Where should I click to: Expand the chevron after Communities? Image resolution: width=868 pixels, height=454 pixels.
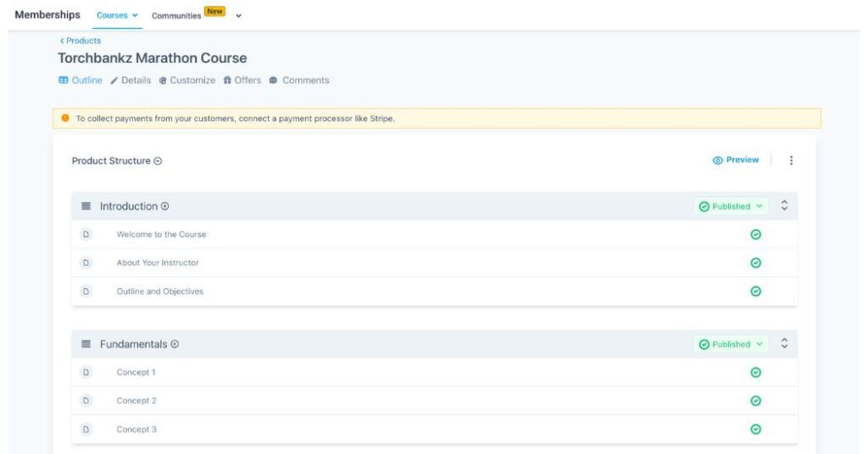pos(238,16)
